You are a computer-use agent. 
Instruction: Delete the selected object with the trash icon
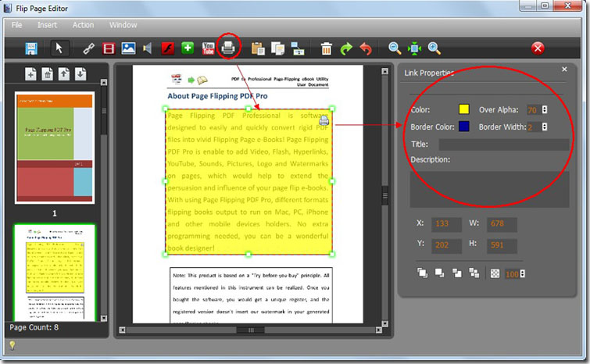(x=326, y=48)
